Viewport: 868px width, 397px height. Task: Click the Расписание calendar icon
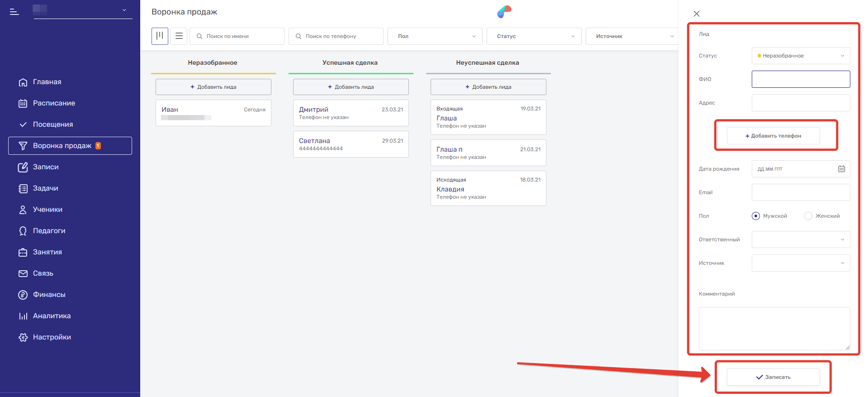tap(23, 103)
